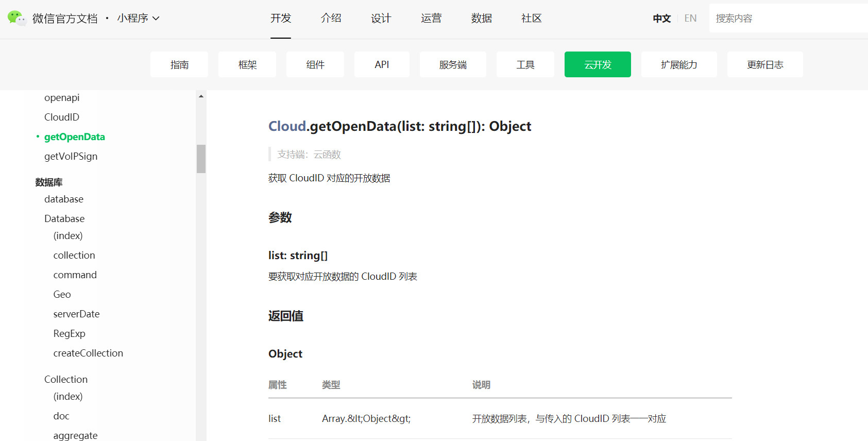Click the WeChat logo icon
This screenshot has width=868, height=441.
tap(16, 18)
